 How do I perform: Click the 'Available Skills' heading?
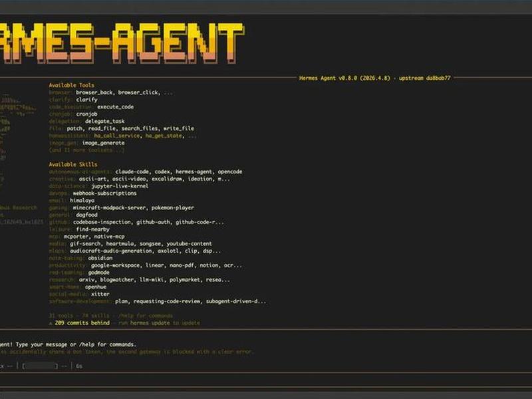73,164
